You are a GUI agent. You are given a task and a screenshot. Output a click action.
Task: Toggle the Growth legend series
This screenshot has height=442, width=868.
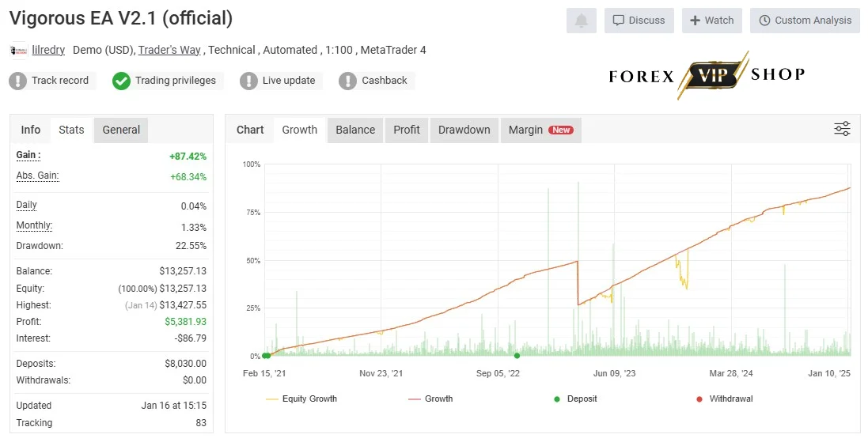430,399
